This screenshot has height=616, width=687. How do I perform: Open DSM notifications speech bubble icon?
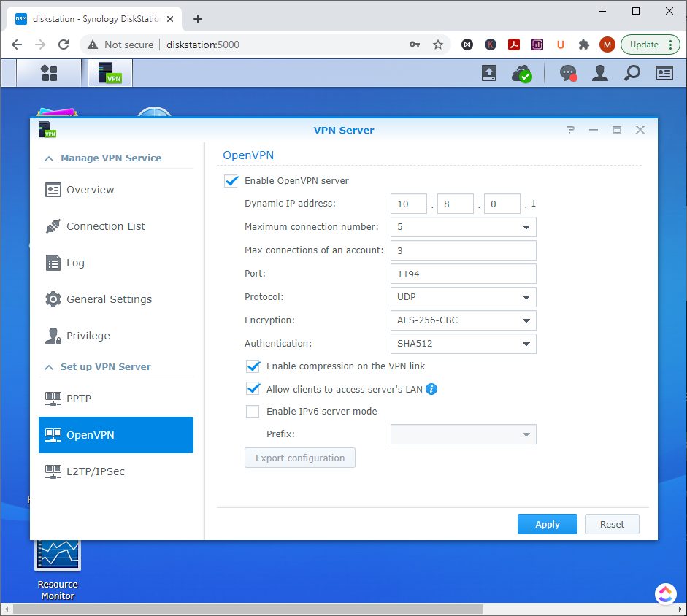tap(568, 73)
